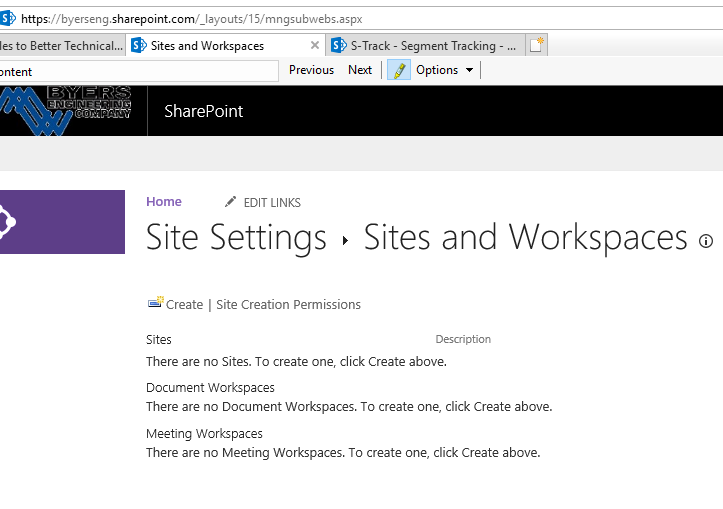Open a new browser tab
The height and width of the screenshot is (509, 723).
[538, 45]
